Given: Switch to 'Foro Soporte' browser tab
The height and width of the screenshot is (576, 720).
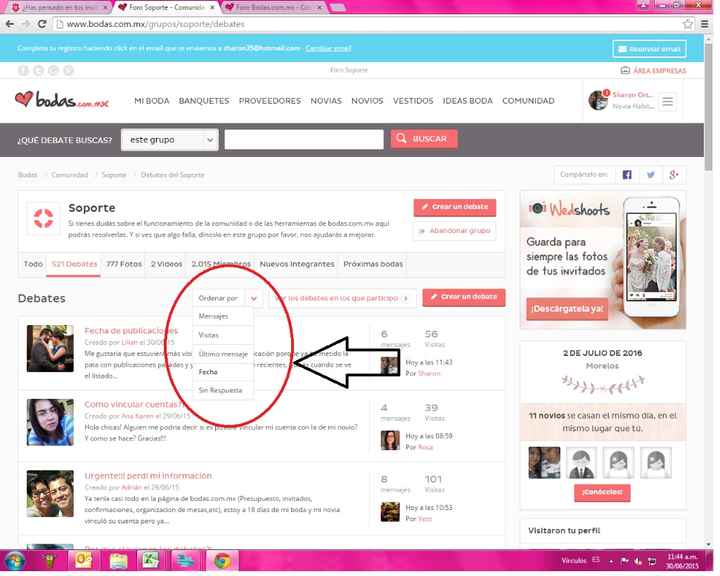Looking at the screenshot, I should point(166,7).
